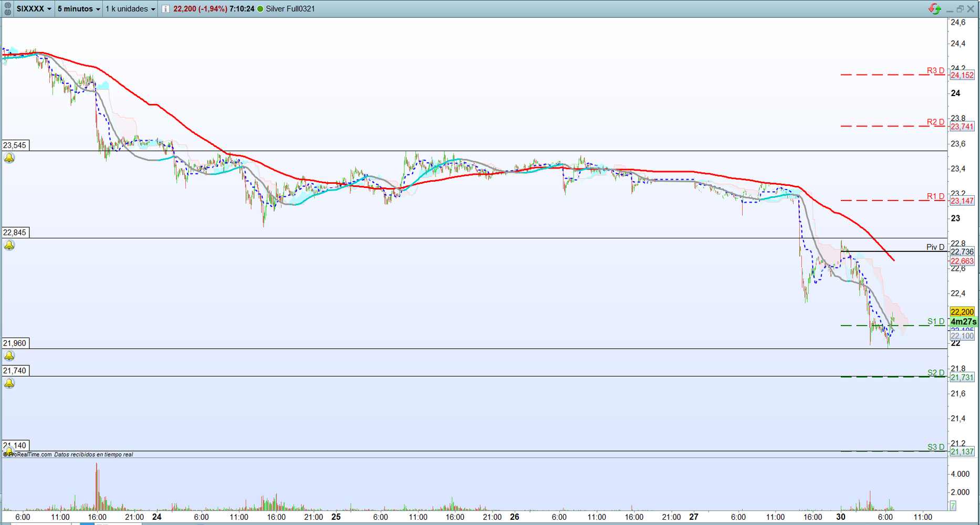Click date marker 30 on time axis

(841, 517)
